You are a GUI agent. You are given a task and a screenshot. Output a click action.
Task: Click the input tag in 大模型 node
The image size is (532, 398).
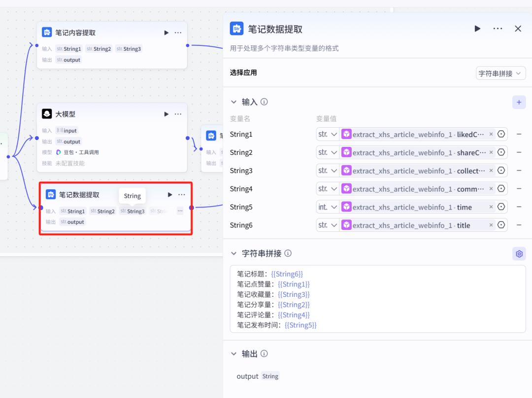[67, 130]
